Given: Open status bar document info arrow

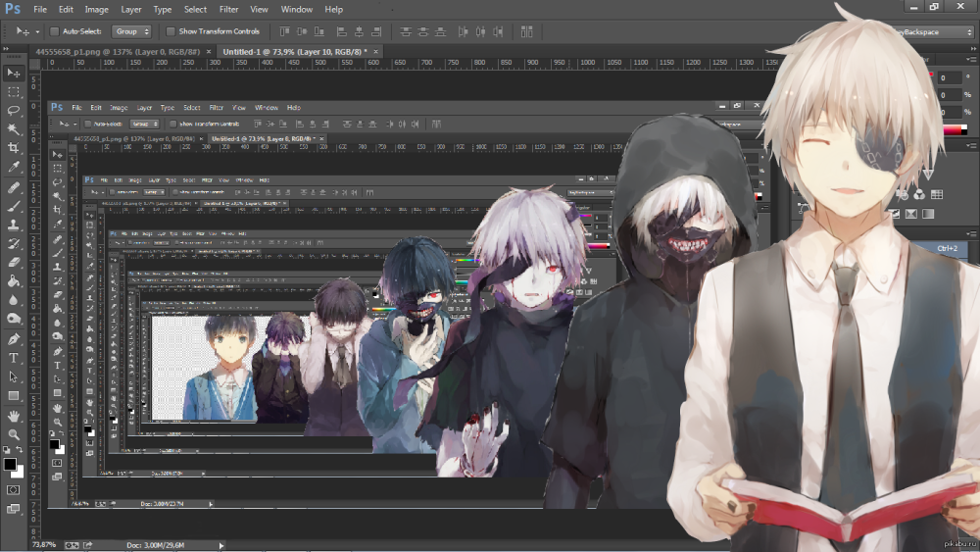Looking at the screenshot, I should 221,545.
